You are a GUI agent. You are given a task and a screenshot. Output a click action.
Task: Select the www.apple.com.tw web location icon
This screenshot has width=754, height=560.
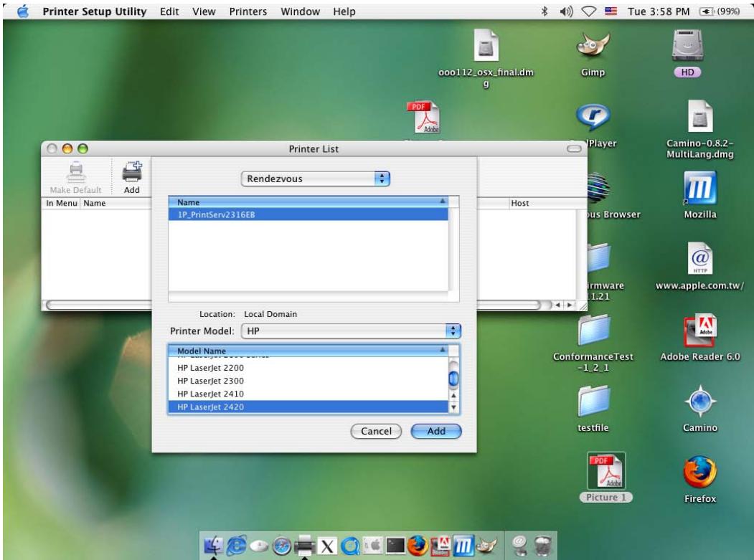(x=700, y=259)
